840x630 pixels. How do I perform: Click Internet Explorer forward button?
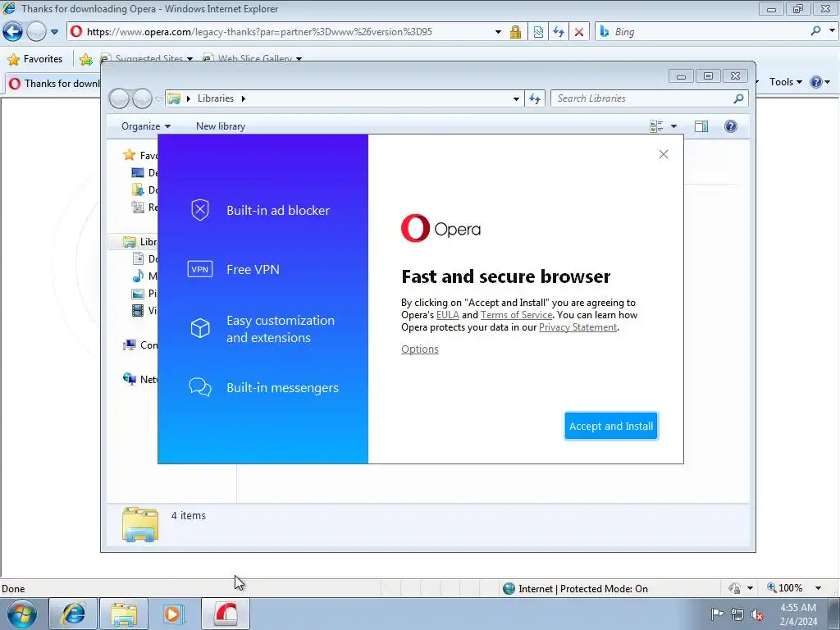[36, 32]
